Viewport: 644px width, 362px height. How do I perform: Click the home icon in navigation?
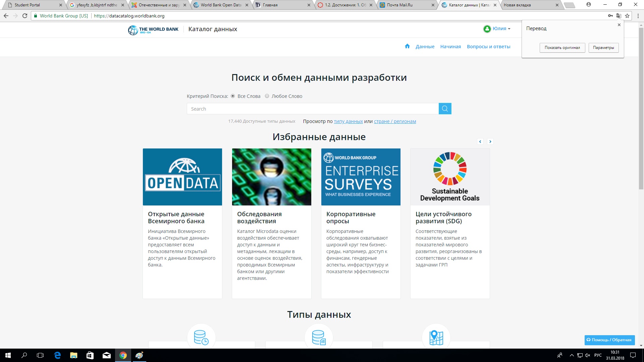pyautogui.click(x=407, y=46)
